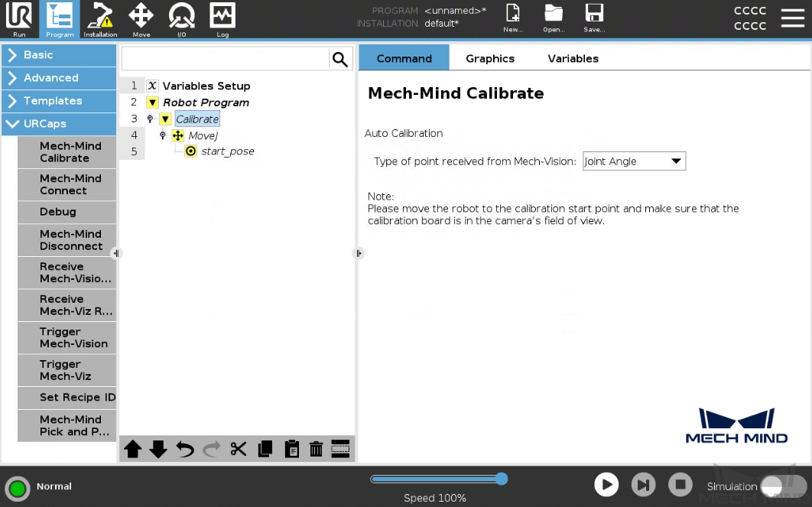Open the I/O screen
812x507 pixels.
181,19
